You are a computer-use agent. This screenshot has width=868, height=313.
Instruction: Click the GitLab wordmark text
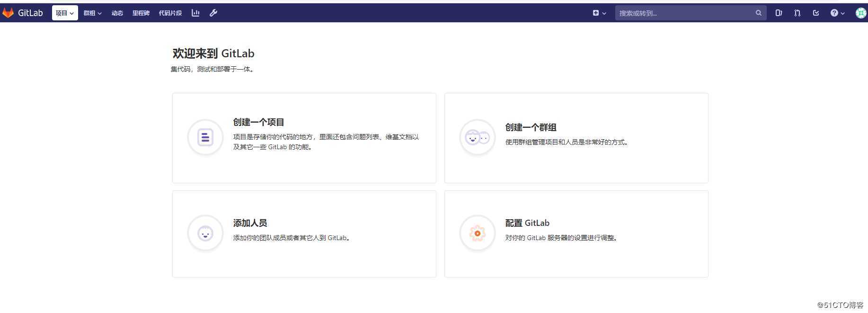click(x=30, y=13)
